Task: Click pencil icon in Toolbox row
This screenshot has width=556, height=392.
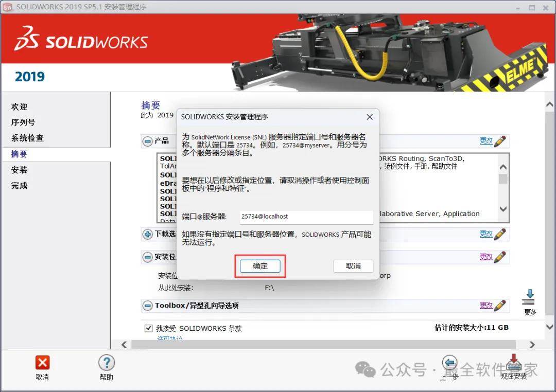Action: [499, 305]
